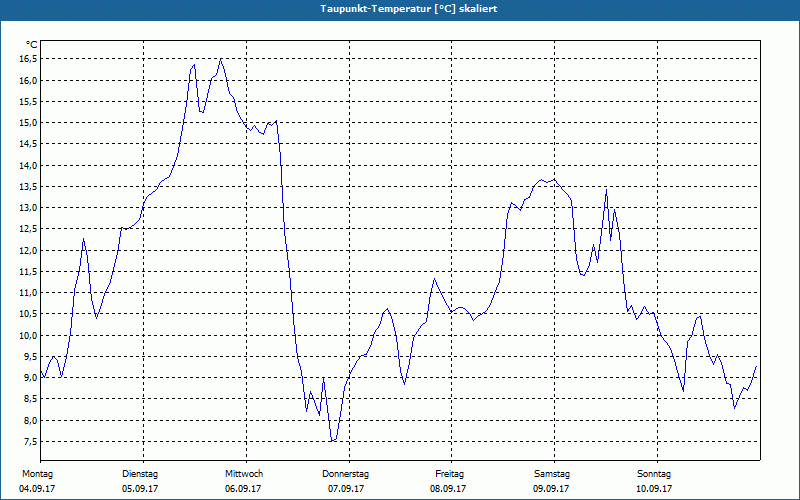Image resolution: width=800 pixels, height=500 pixels.
Task: Select the 13,5 y-axis value
Action: tap(29, 186)
